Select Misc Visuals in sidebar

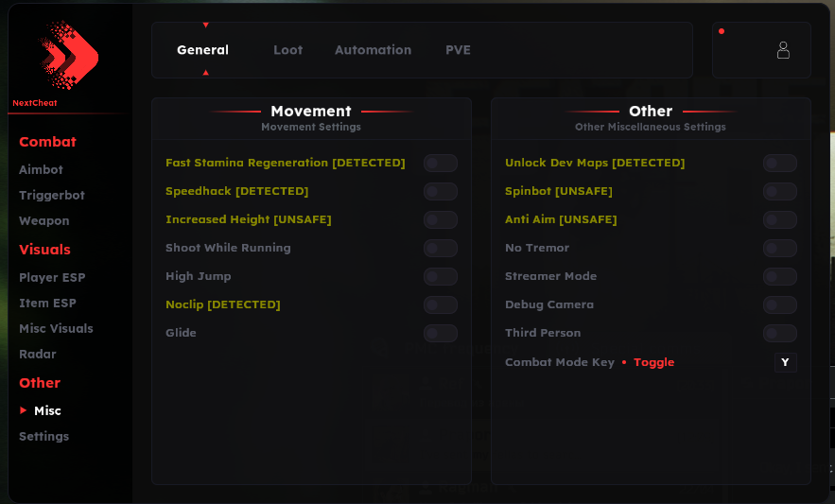click(x=56, y=328)
